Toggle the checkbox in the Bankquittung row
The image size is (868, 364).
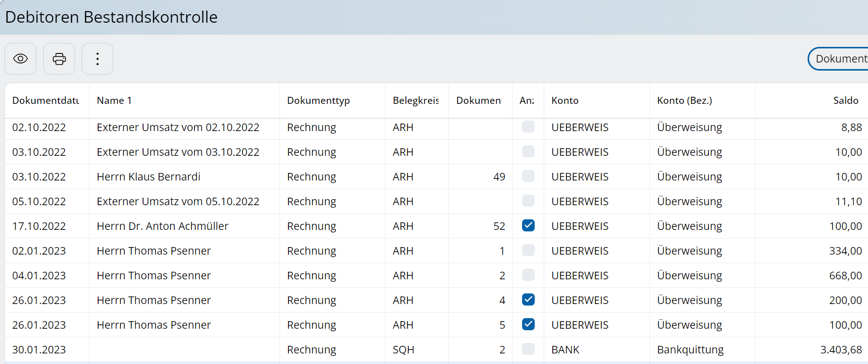point(528,349)
